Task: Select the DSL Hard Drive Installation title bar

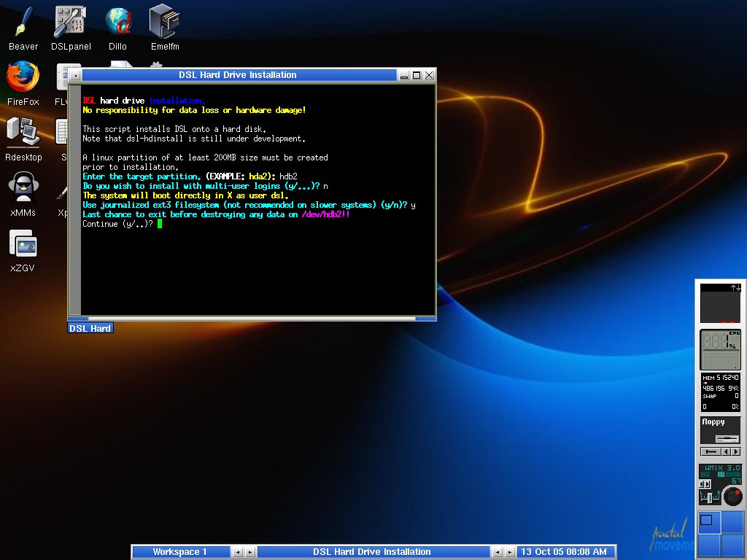Action: 239,75
